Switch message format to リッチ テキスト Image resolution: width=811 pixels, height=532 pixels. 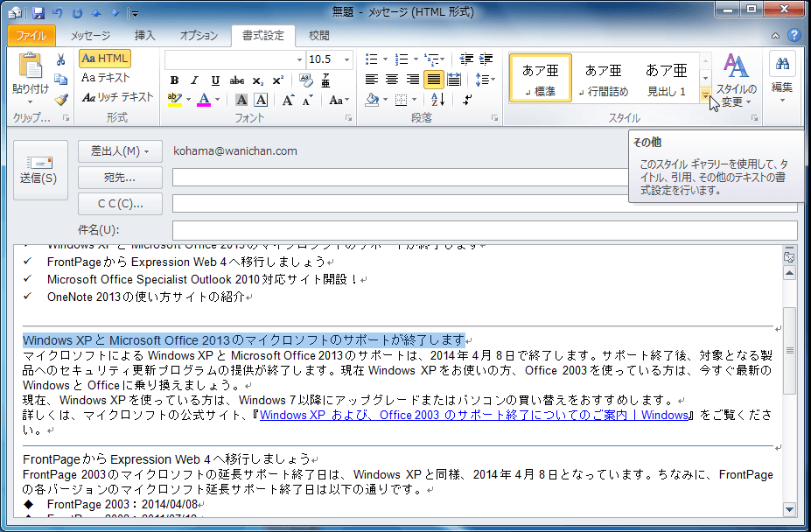117,97
